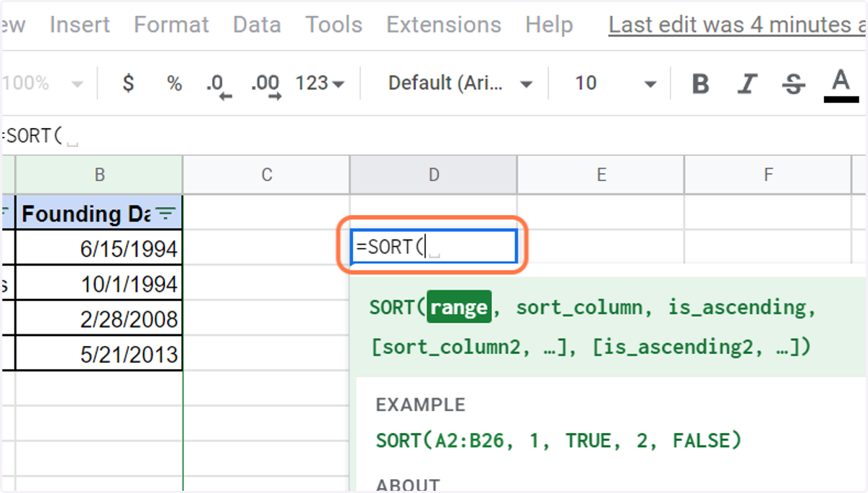
Task: Select column E header
Action: click(x=600, y=174)
